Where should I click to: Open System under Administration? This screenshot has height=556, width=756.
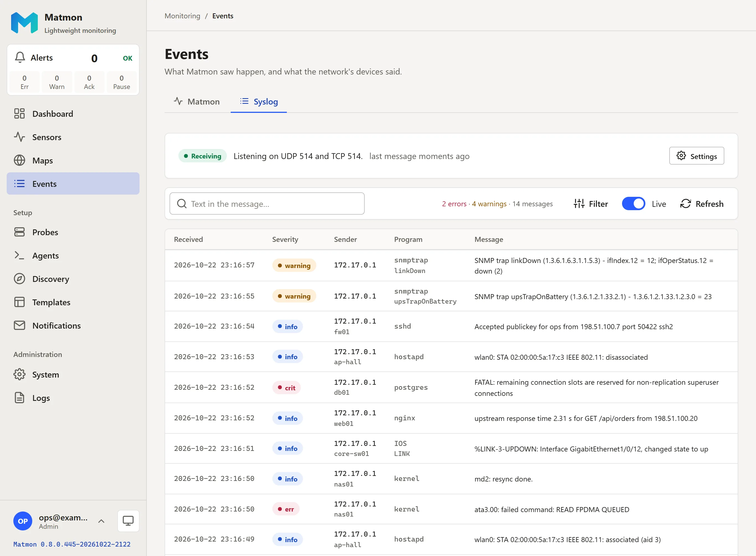73,374
